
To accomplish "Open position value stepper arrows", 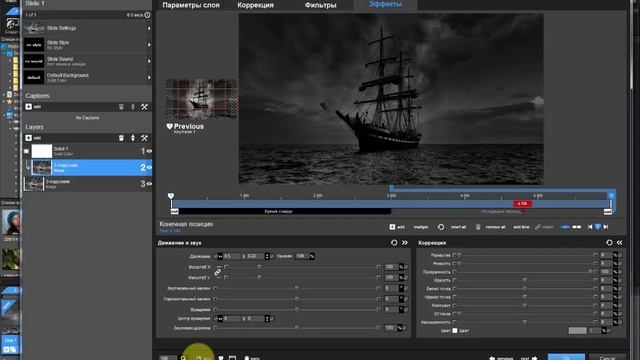I will 267,256.
